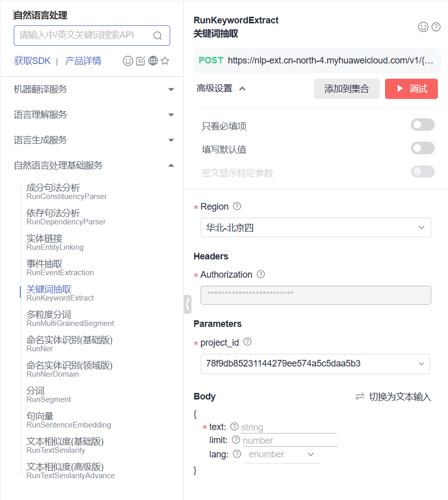Open the 产品详情 link
The width and height of the screenshot is (448, 500).
point(83,61)
